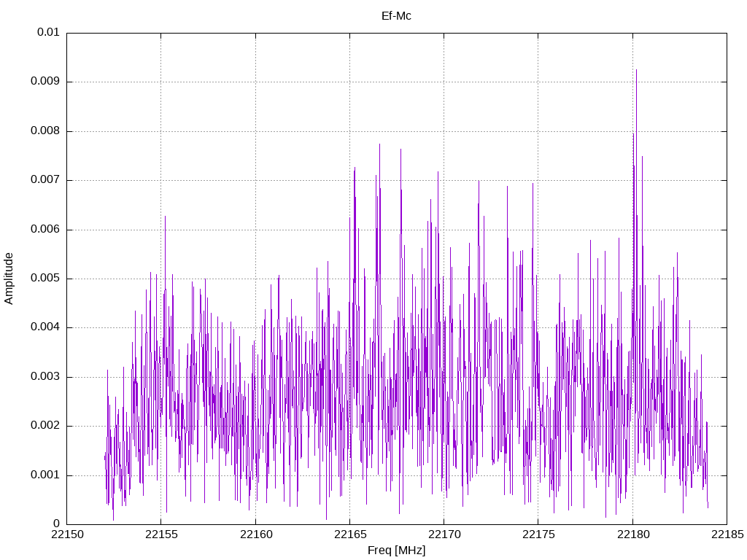This screenshot has height=560, width=747.
Task: Click the x-axis tick label 22150
Action: click(x=66, y=534)
